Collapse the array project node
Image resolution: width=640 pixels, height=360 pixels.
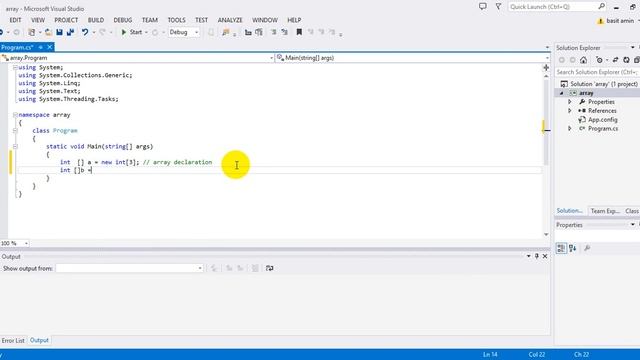click(x=562, y=93)
